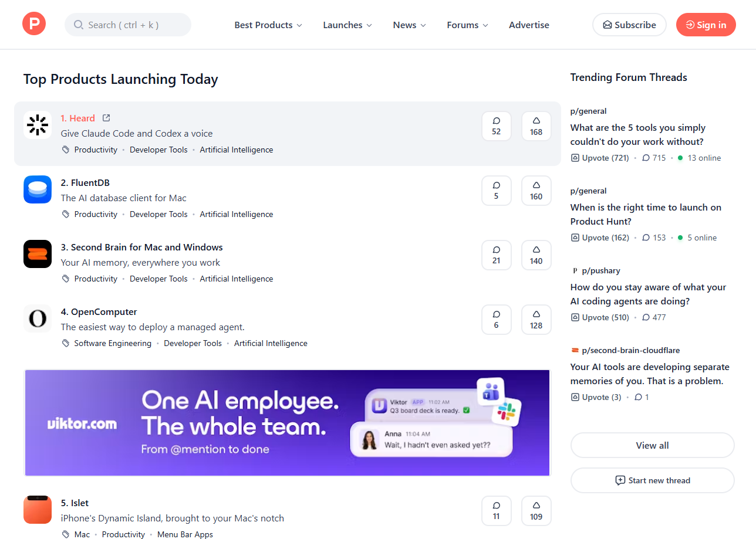Click the '13 online' indicator
This screenshot has height=539, width=756.
click(x=699, y=158)
